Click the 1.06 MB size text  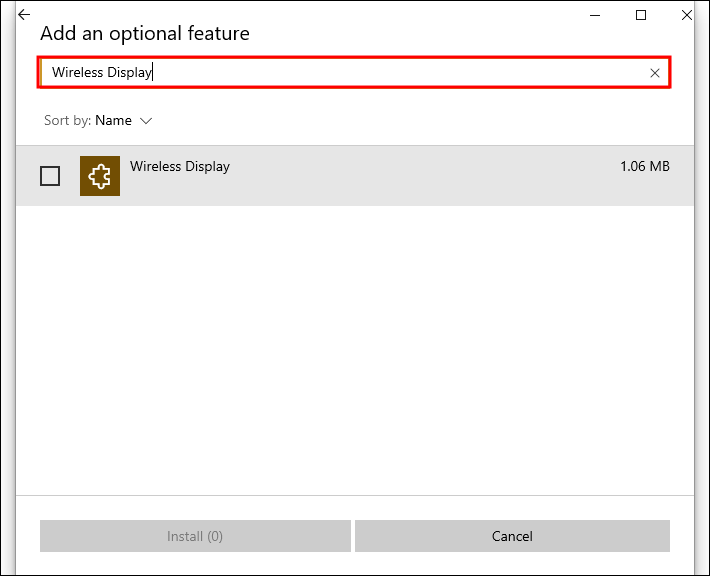point(644,167)
